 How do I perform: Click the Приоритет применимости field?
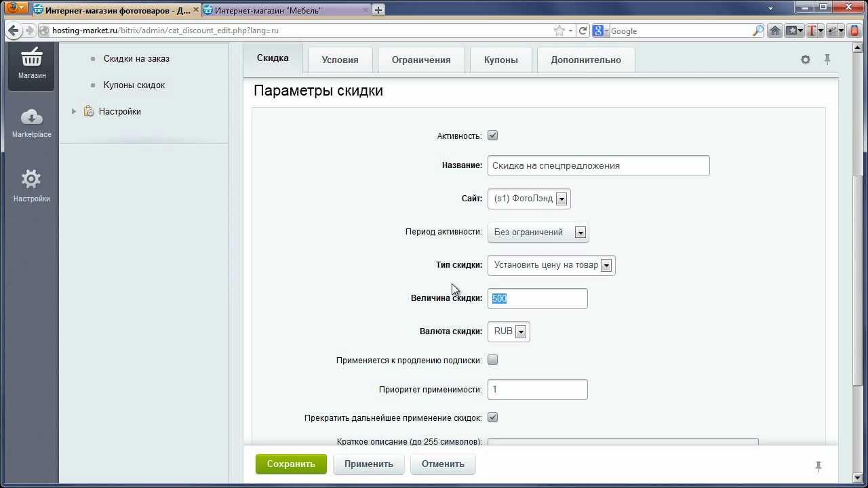(538, 389)
